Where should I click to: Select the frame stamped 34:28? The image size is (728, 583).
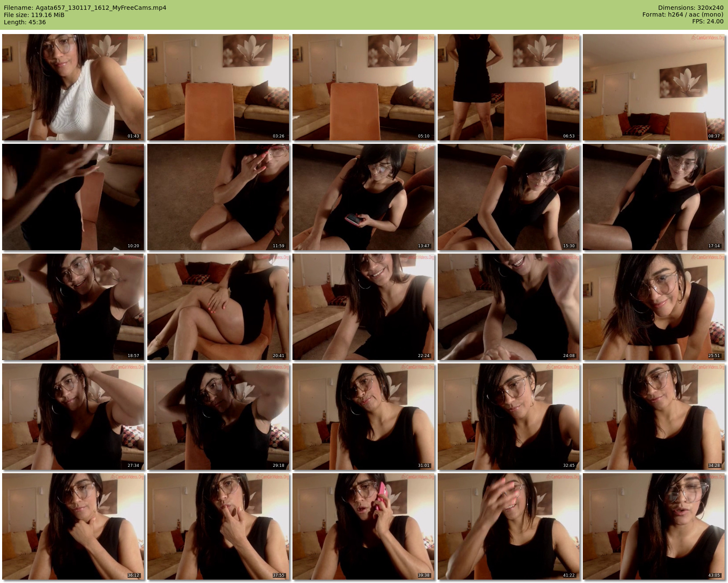pos(654,417)
